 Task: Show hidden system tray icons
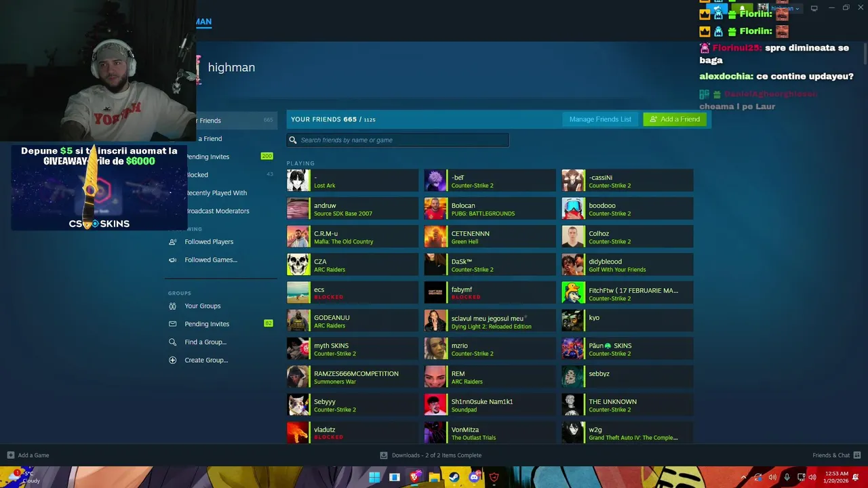click(743, 478)
